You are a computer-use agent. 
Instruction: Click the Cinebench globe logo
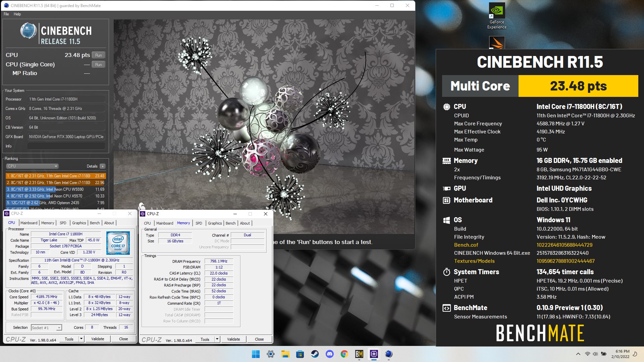[29, 31]
